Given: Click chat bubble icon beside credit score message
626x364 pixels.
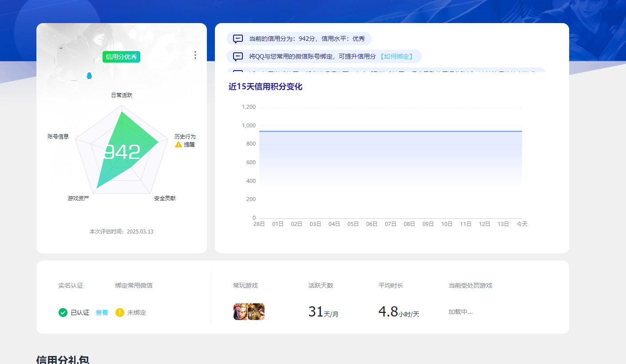Looking at the screenshot, I should click(x=238, y=39).
